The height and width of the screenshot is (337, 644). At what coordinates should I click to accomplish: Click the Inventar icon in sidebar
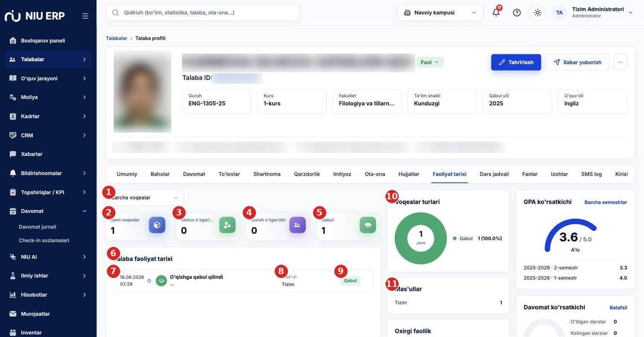(13, 332)
